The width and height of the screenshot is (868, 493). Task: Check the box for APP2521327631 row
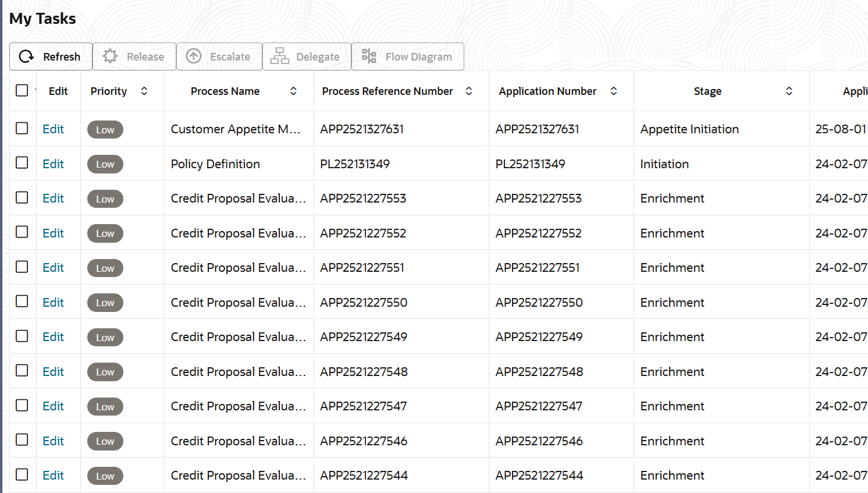point(22,128)
